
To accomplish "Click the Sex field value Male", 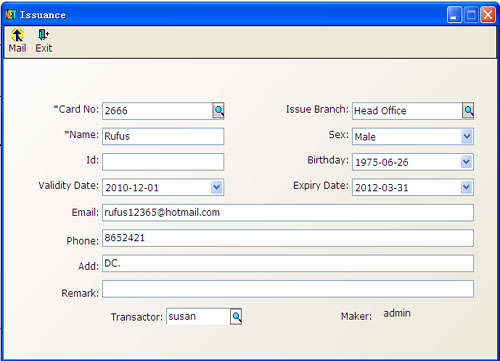I will point(365,137).
